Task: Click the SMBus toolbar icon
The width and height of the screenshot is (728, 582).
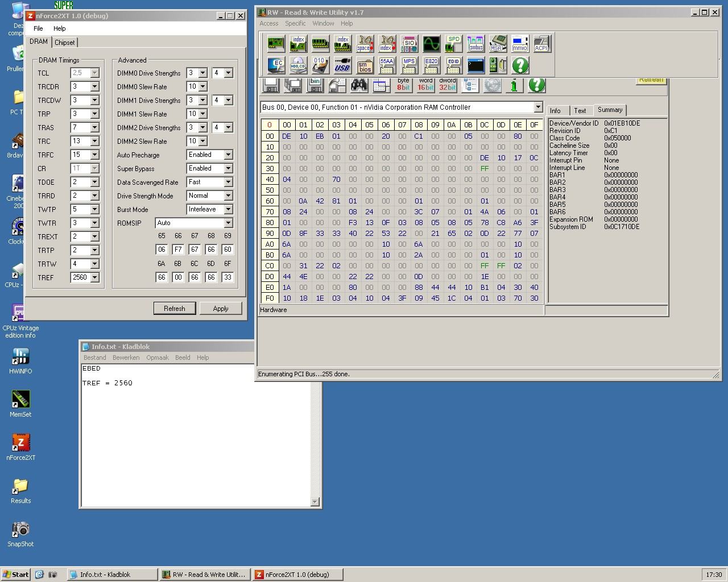Action: (475, 44)
